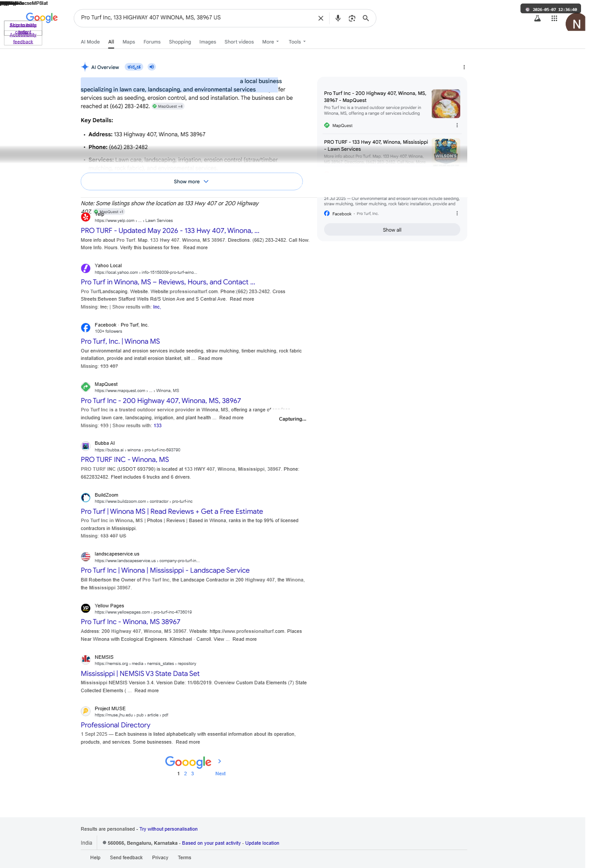Click the Project MUSE favicon
592x868 pixels.
tap(86, 711)
